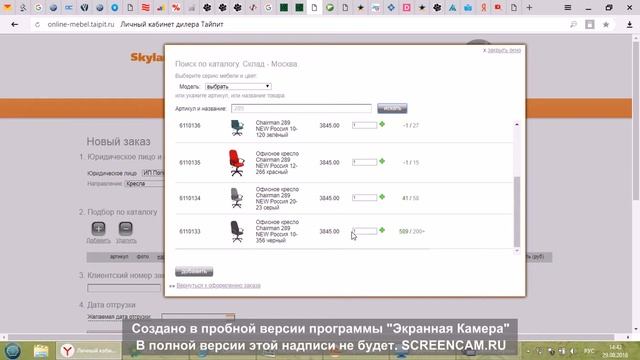640x360 pixels.
Task: Switch to the first Google G tab
Action: pyautogui.click(x=38, y=7)
